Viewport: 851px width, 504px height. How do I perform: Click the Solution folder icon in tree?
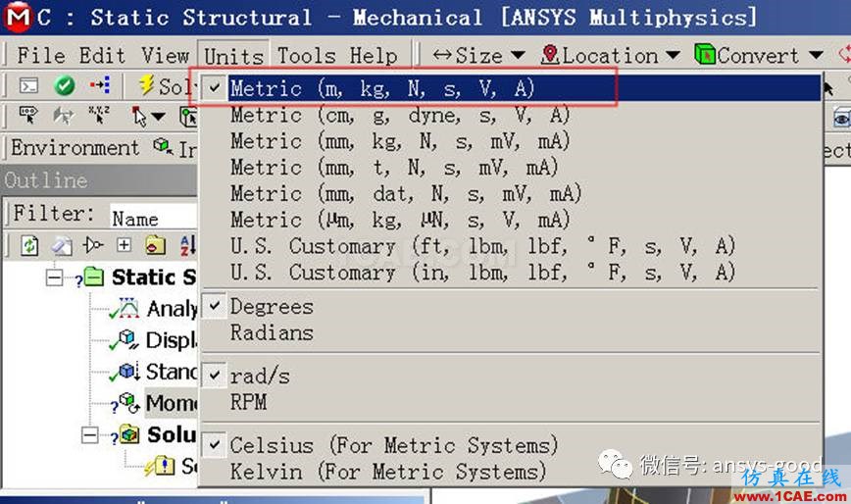(129, 434)
